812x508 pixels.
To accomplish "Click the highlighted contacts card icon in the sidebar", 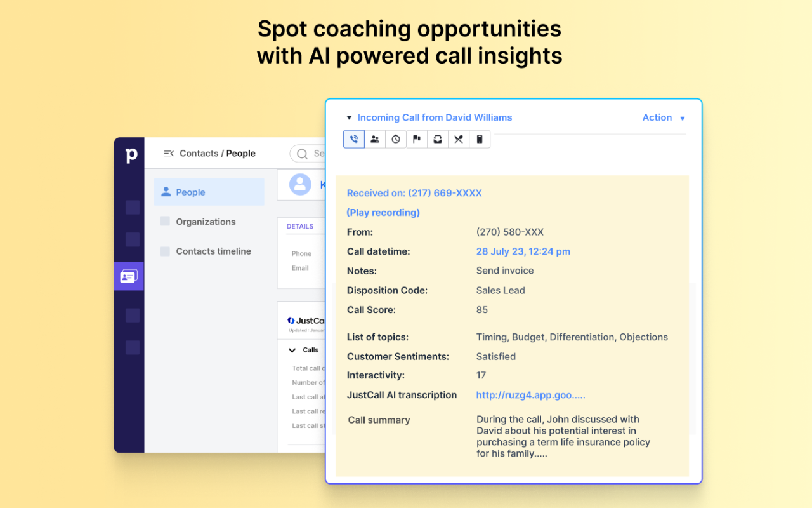I will (129, 276).
